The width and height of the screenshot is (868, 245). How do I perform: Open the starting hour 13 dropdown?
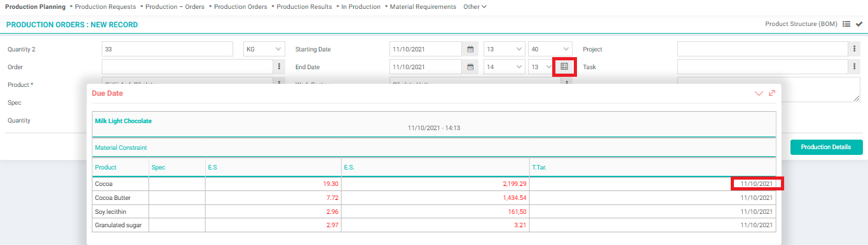click(505, 49)
